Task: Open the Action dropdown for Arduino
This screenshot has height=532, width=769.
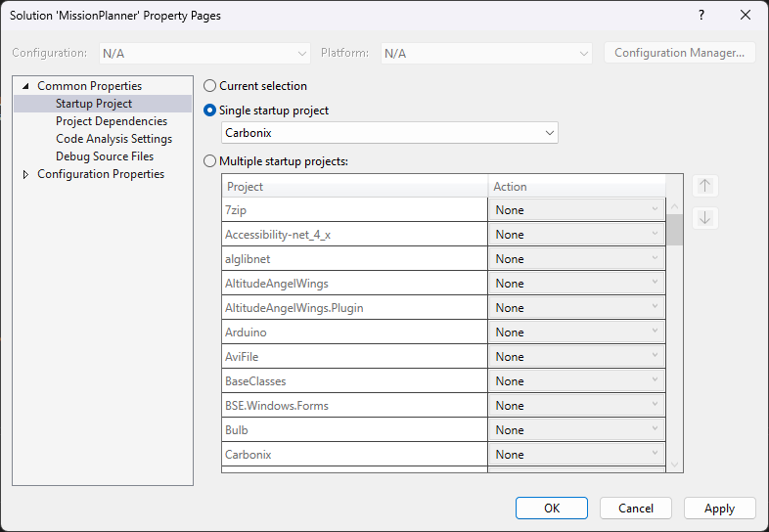Action: (577, 332)
